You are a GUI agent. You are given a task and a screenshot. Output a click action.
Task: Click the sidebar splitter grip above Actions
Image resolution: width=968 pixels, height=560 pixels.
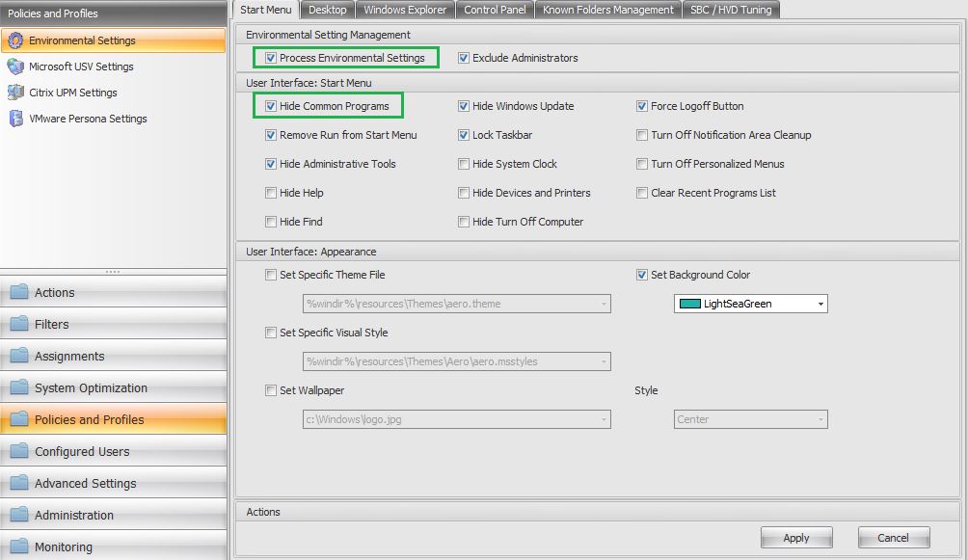(x=113, y=272)
